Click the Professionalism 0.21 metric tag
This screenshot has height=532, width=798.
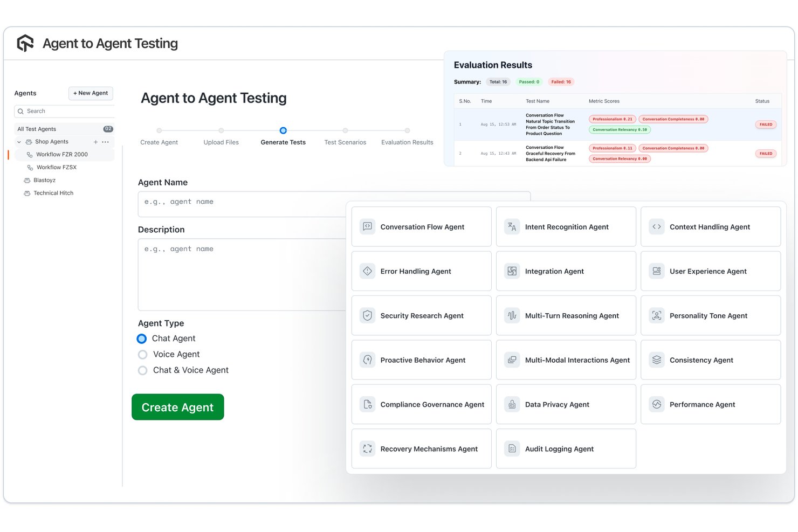613,119
